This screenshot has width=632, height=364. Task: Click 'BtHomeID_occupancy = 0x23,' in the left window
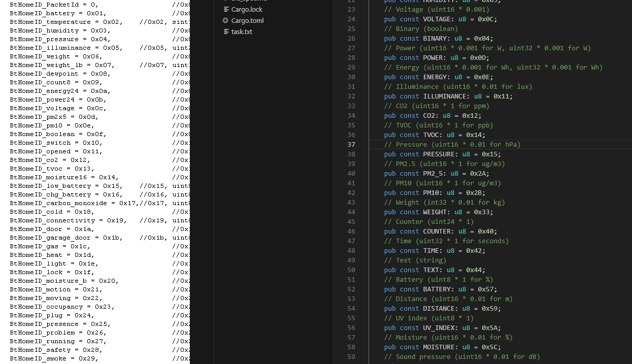[62, 307]
